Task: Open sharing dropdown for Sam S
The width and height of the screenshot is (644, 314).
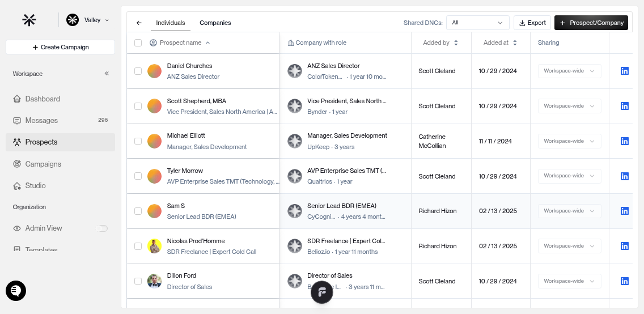Action: point(569,211)
